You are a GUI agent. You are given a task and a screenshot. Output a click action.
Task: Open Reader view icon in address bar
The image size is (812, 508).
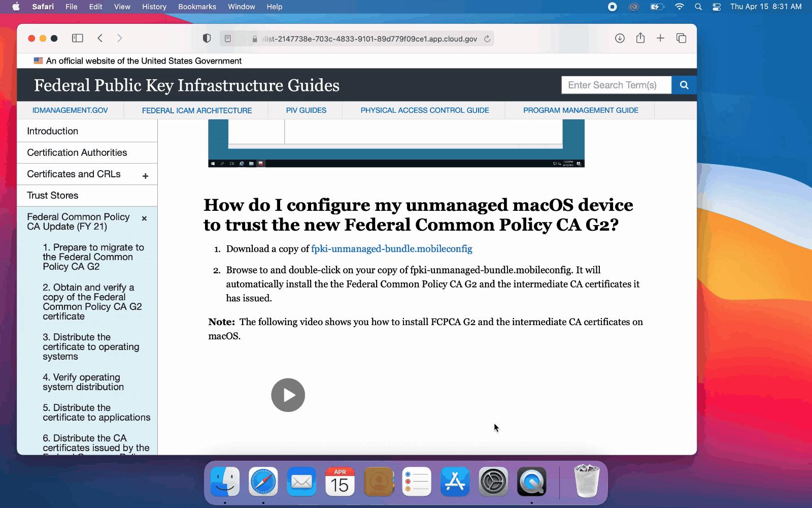coord(228,39)
